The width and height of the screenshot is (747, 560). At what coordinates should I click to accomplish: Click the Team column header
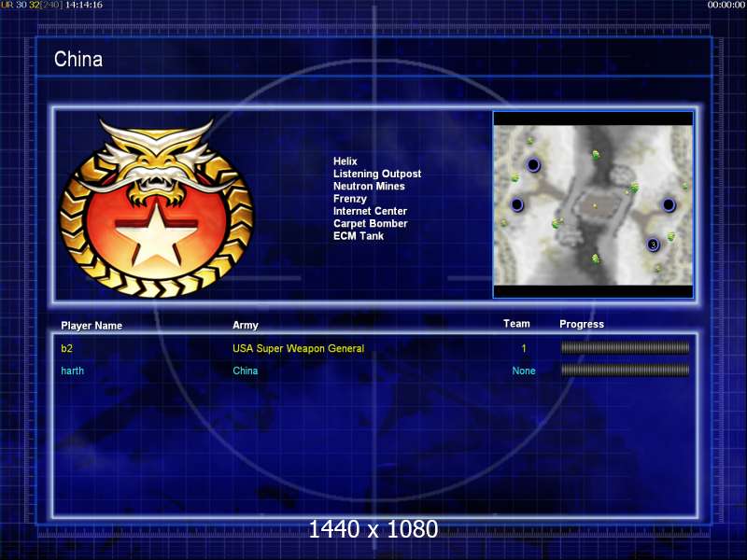pos(516,324)
